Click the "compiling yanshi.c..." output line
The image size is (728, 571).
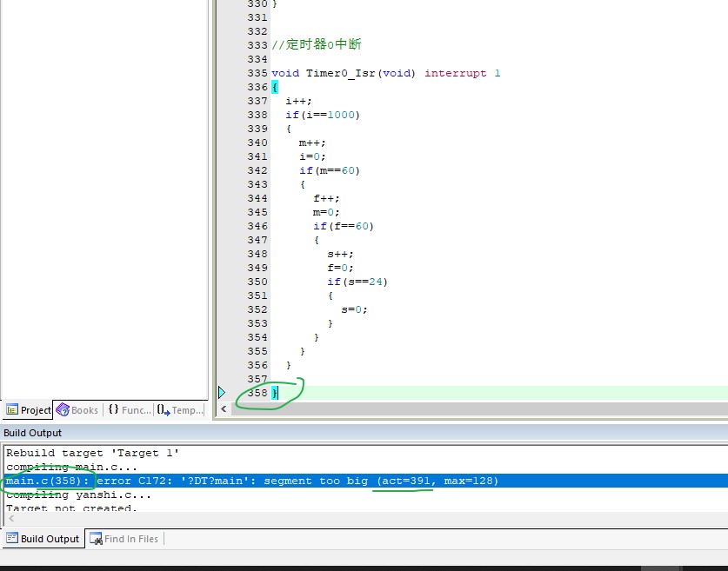[78, 495]
